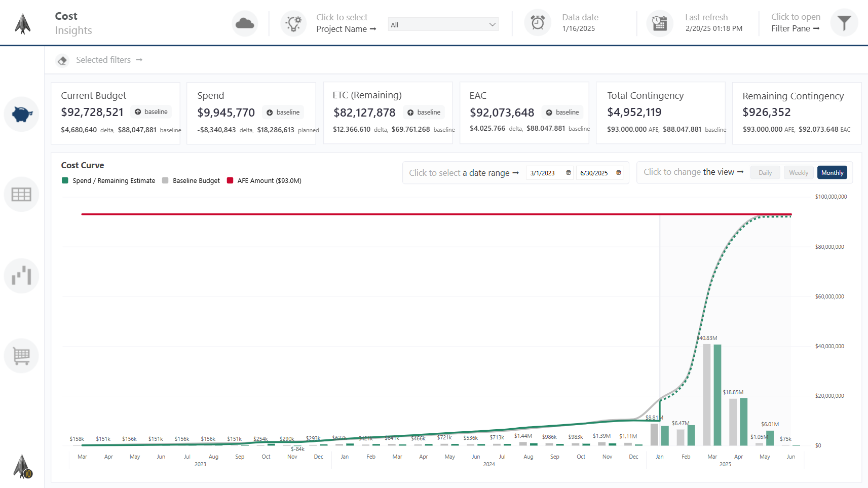868x488 pixels.
Task: Click the Cost Curve chart title
Action: (83, 165)
